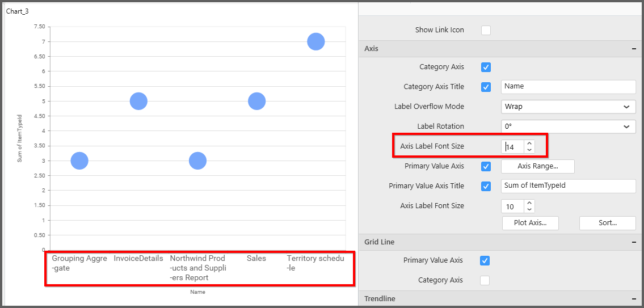Enable the Category Axis grid line checkbox

click(x=485, y=280)
